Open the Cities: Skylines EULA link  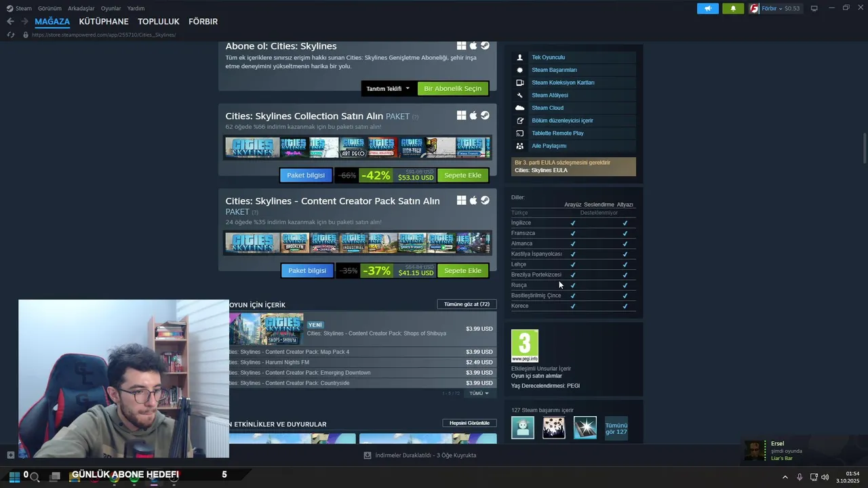541,170
